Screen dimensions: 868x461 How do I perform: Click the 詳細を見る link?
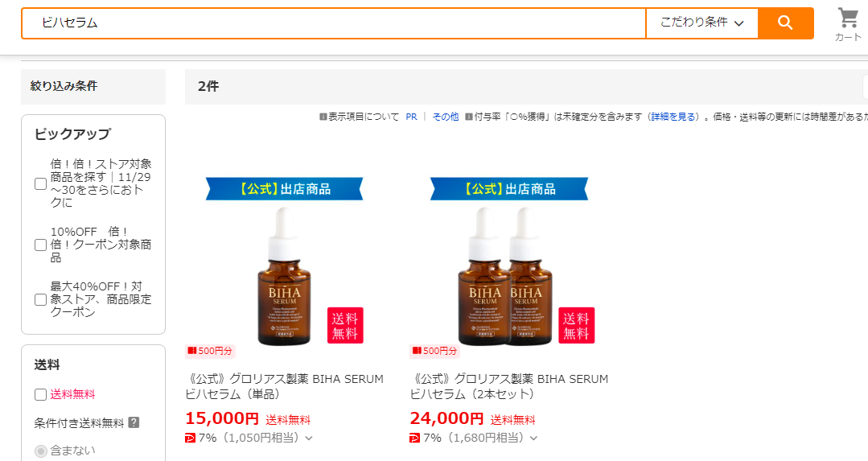[673, 117]
